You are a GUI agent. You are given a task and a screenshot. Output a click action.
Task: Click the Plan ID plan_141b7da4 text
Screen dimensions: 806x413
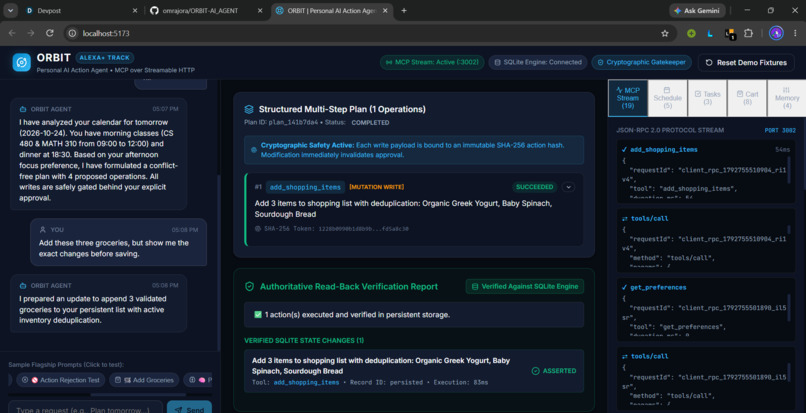click(280, 123)
